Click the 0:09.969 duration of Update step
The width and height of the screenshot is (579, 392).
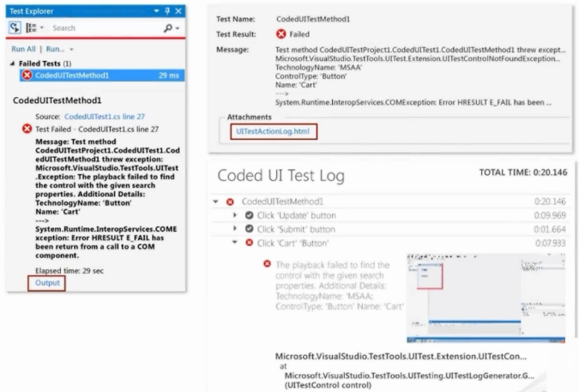(x=550, y=215)
